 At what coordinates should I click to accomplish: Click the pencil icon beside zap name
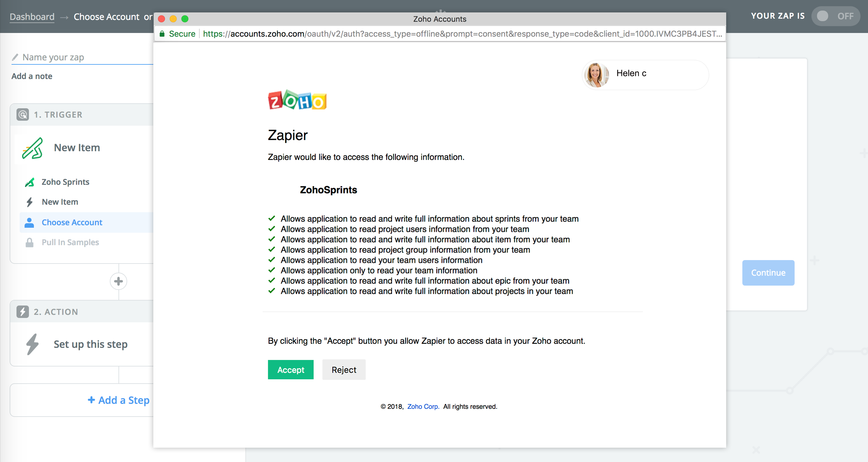pos(15,57)
